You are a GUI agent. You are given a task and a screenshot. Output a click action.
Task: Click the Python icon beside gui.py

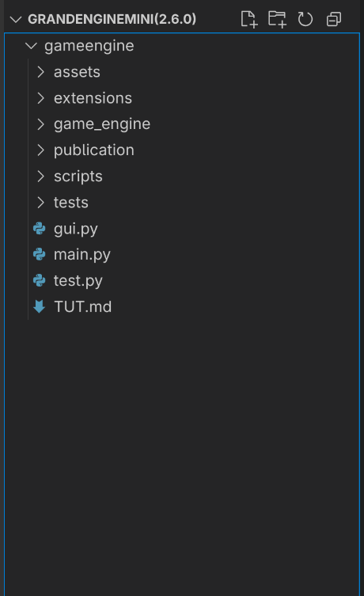pos(39,229)
